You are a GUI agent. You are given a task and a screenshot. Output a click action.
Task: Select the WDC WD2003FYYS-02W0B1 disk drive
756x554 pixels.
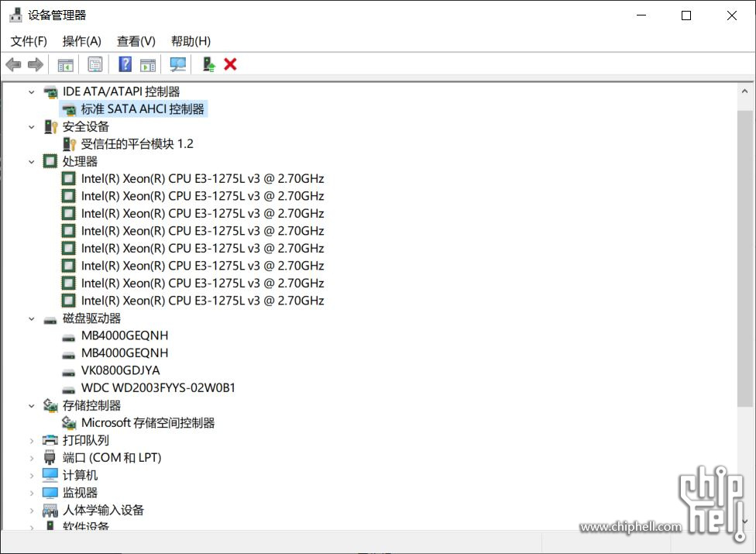(158, 387)
